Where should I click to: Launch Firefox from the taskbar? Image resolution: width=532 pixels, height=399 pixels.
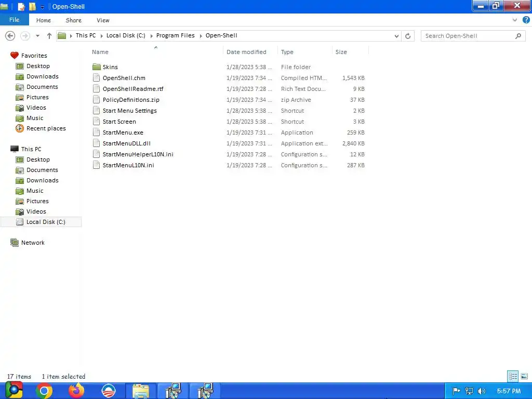[x=77, y=391]
